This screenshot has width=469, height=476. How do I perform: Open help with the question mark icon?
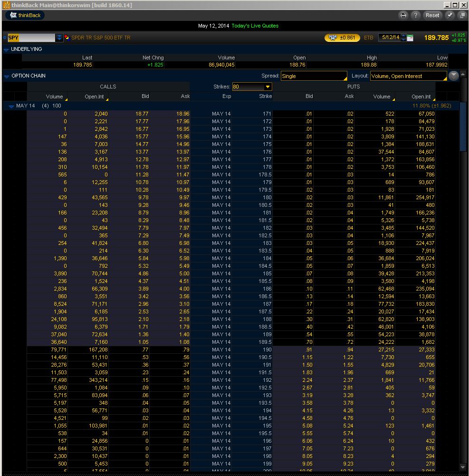click(x=416, y=15)
